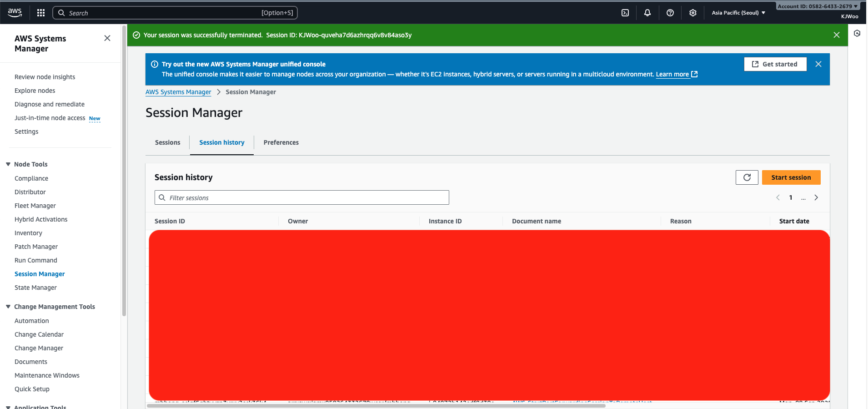Open Run Command
868x409 pixels.
tap(36, 260)
